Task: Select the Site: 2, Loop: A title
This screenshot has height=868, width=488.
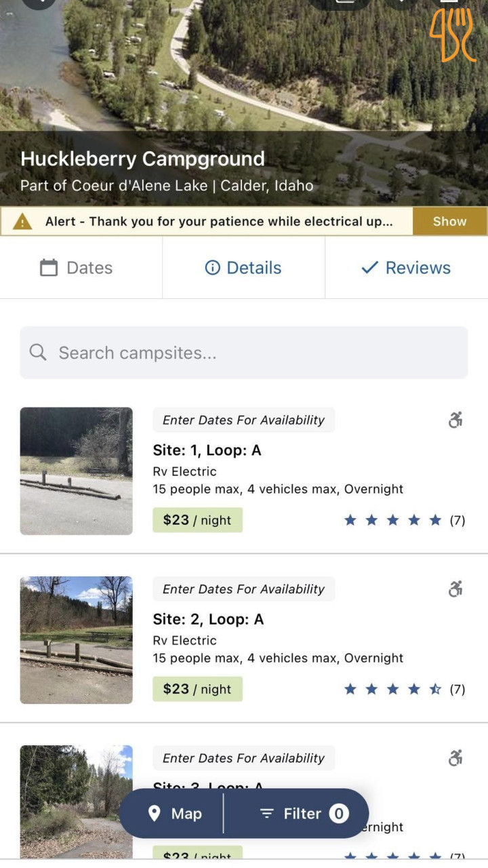Action: tap(208, 619)
